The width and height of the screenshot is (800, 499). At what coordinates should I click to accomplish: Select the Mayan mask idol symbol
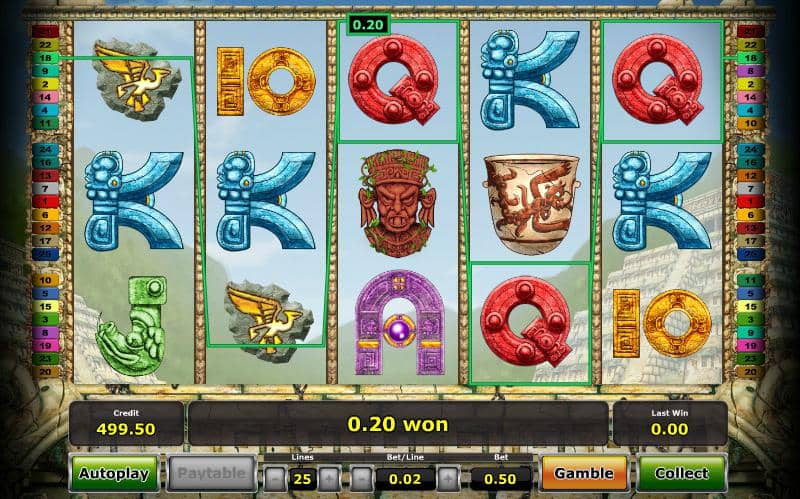(x=398, y=203)
